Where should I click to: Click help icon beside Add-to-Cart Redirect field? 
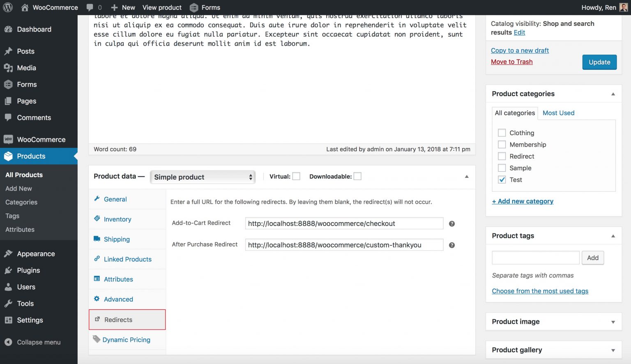click(x=451, y=224)
